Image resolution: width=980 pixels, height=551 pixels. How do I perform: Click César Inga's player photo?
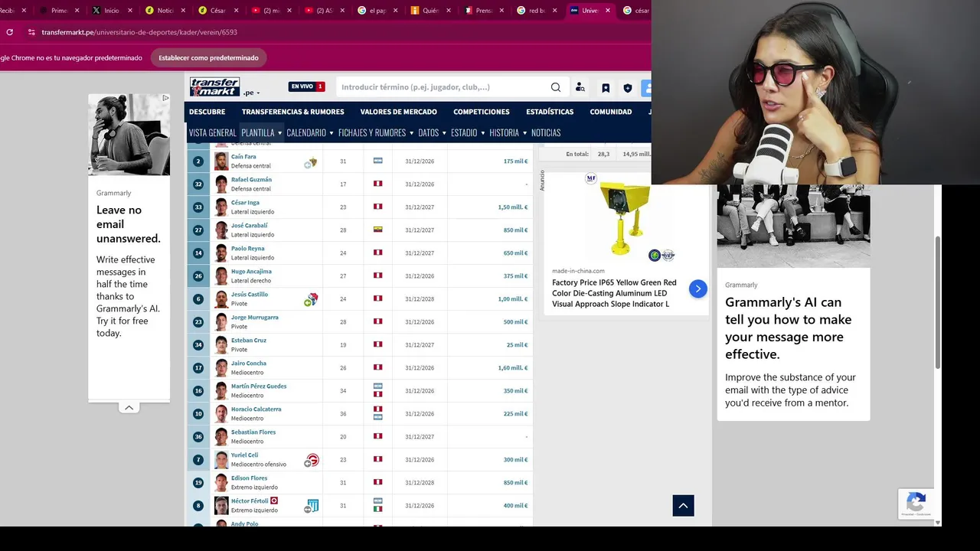[x=221, y=207]
